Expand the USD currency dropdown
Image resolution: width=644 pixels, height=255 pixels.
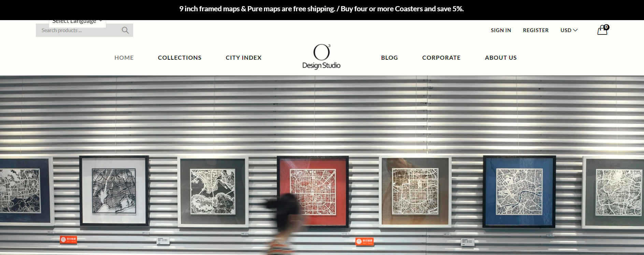point(569,30)
